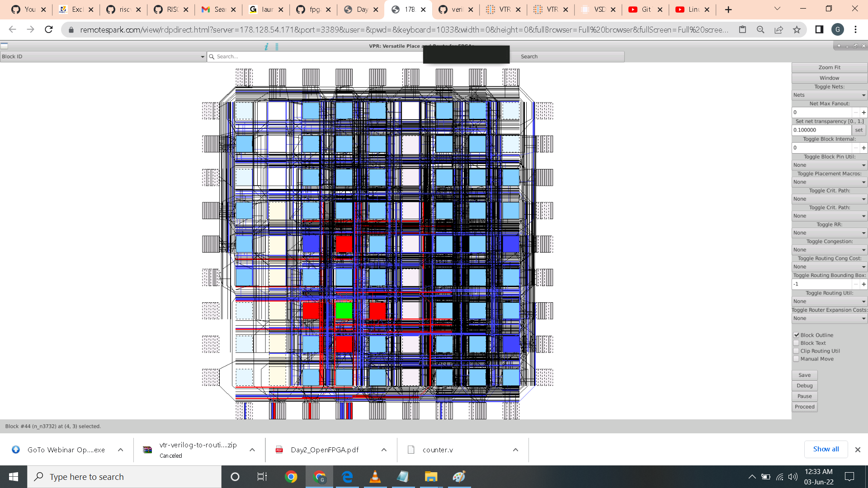Uncheck the Block Outline checkbox
Screen dimensions: 868x488
tap(797, 335)
